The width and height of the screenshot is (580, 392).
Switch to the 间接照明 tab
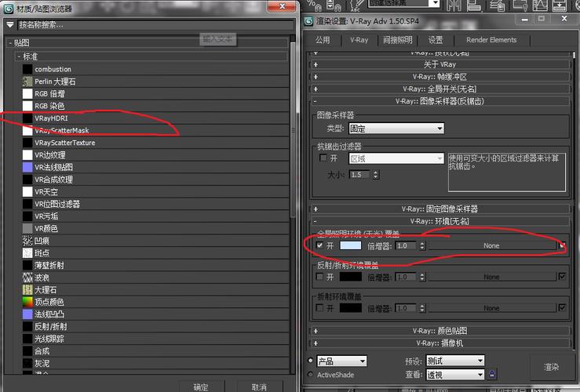(x=398, y=40)
